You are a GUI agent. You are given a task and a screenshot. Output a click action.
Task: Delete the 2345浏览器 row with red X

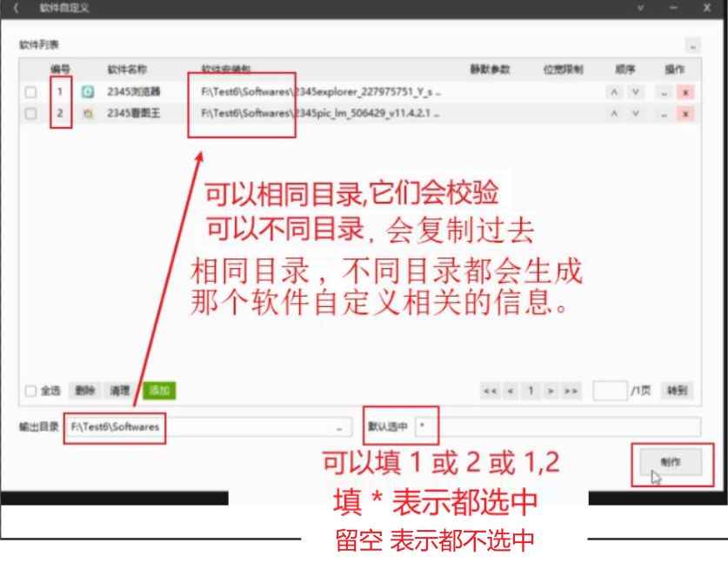[x=685, y=92]
